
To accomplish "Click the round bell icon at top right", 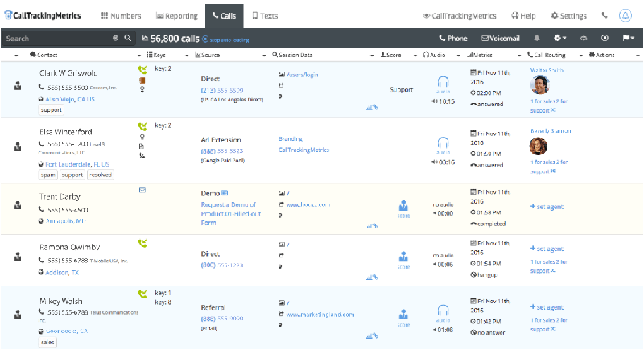I will pyautogui.click(x=625, y=15).
